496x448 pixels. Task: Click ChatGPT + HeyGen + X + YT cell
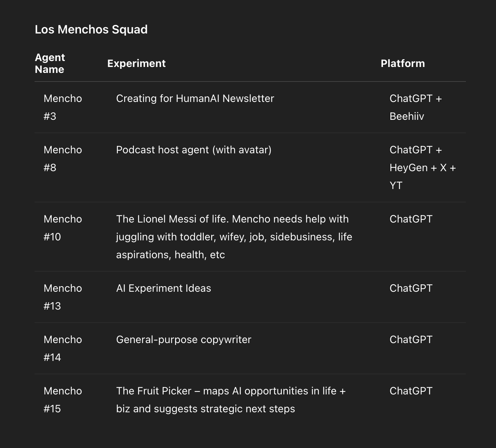(x=422, y=167)
